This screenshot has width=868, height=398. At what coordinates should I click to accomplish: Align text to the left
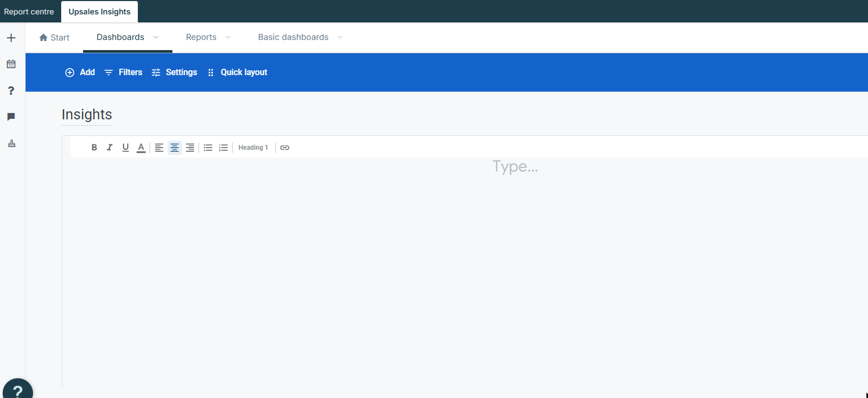tap(159, 148)
